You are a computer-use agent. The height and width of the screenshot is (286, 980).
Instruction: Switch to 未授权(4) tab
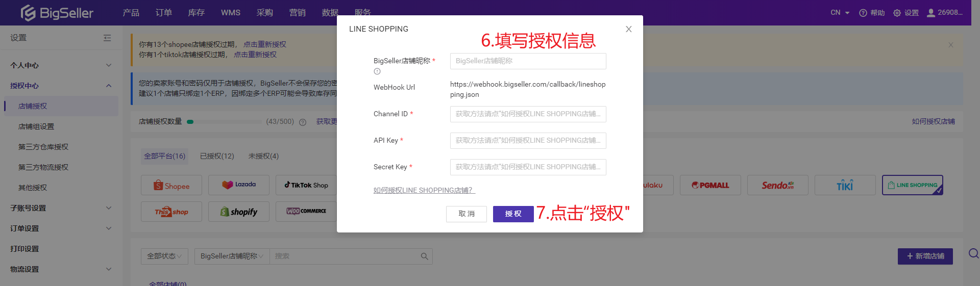[263, 156]
